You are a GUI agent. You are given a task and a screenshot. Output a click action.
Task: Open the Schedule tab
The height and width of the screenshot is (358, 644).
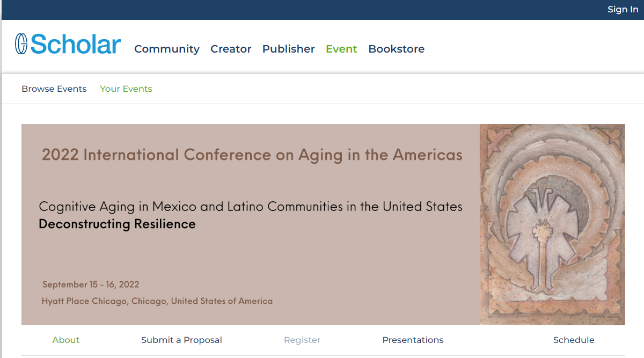(x=574, y=340)
